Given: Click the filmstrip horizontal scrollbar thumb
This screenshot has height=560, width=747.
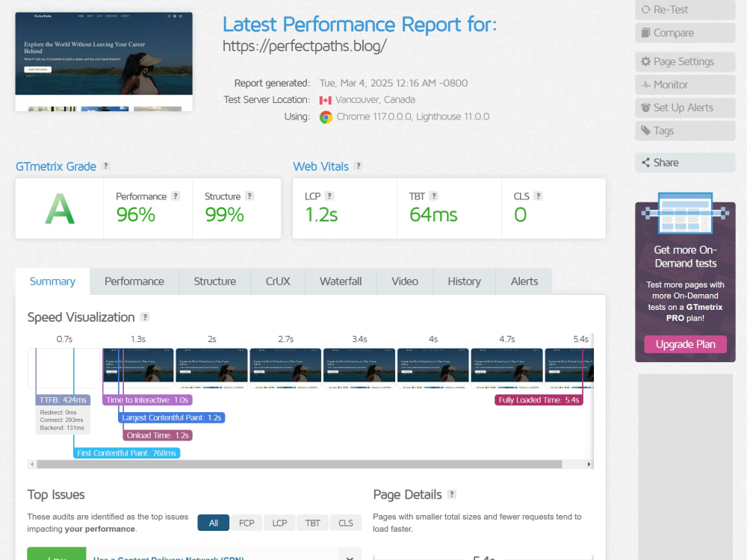Looking at the screenshot, I should click(300, 464).
